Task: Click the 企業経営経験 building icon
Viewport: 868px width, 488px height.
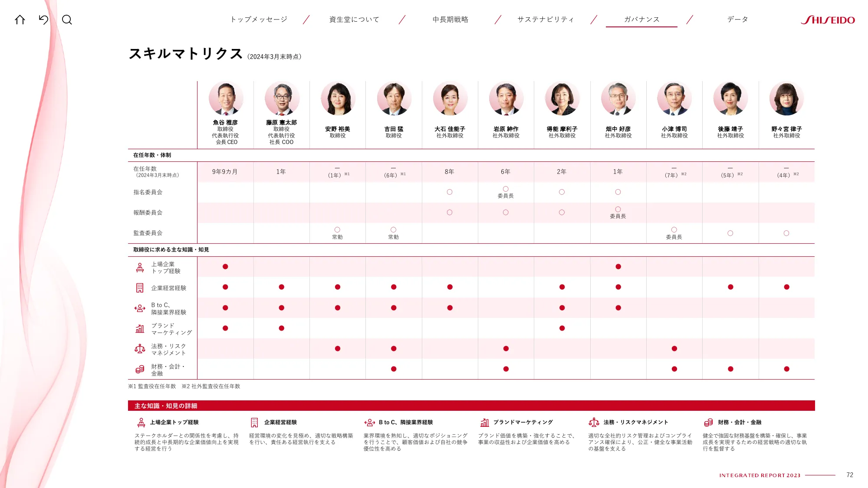Action: [139, 287]
